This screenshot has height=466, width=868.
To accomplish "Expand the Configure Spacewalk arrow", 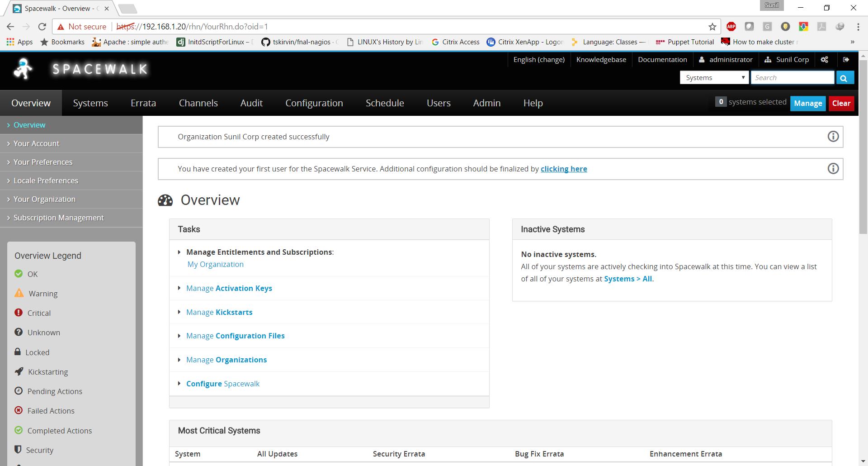I will (179, 384).
